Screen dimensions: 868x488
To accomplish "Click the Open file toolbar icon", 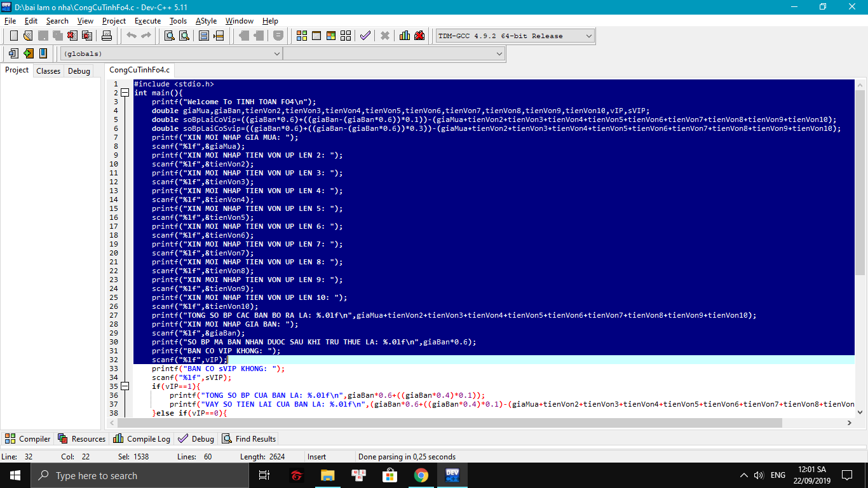I will [x=29, y=36].
